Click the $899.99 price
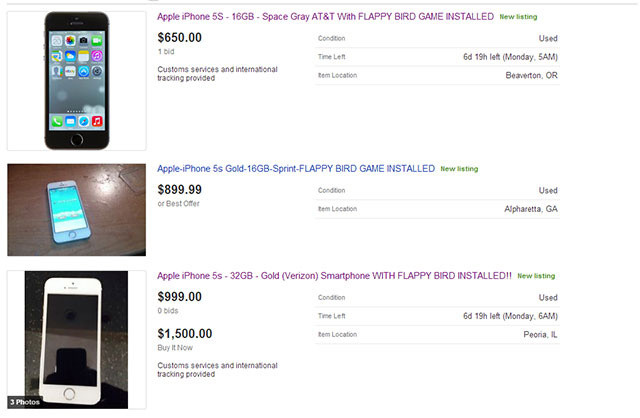640x418 pixels. click(180, 188)
